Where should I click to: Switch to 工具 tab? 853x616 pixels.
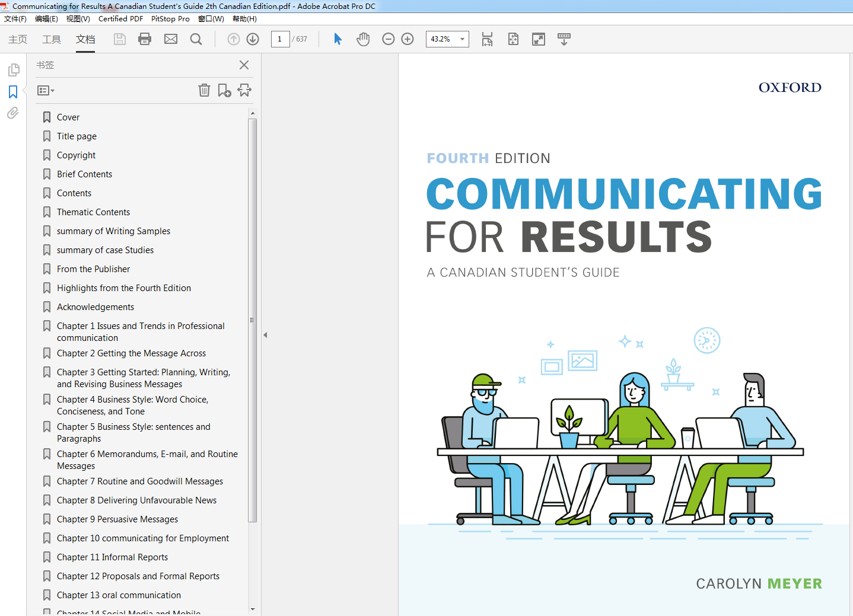point(52,39)
